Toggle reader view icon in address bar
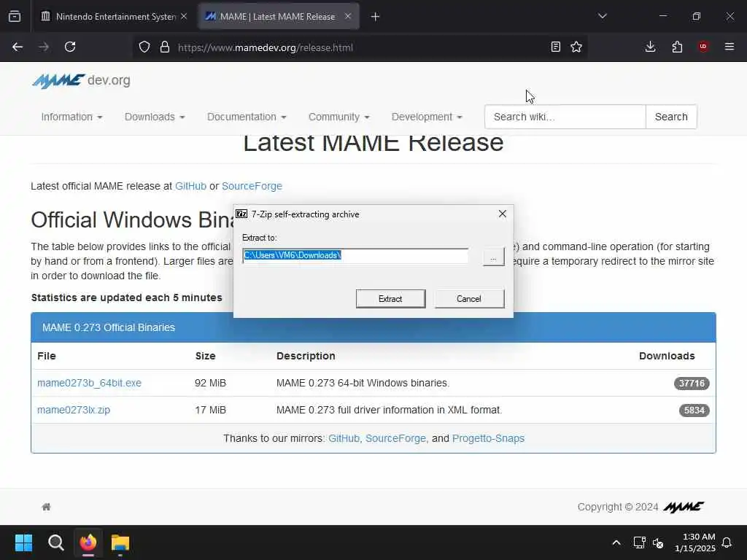This screenshot has height=560, width=747. coord(555,47)
